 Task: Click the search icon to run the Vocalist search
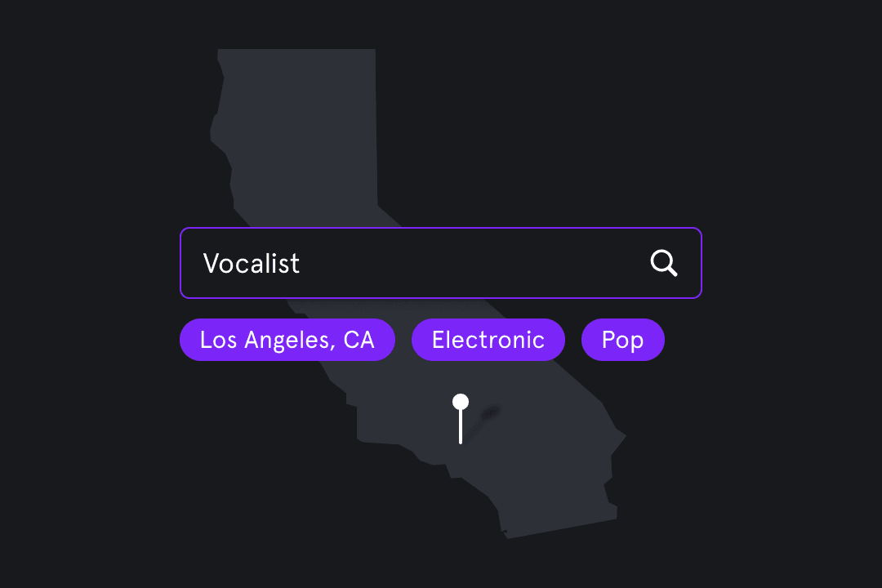[x=664, y=263]
